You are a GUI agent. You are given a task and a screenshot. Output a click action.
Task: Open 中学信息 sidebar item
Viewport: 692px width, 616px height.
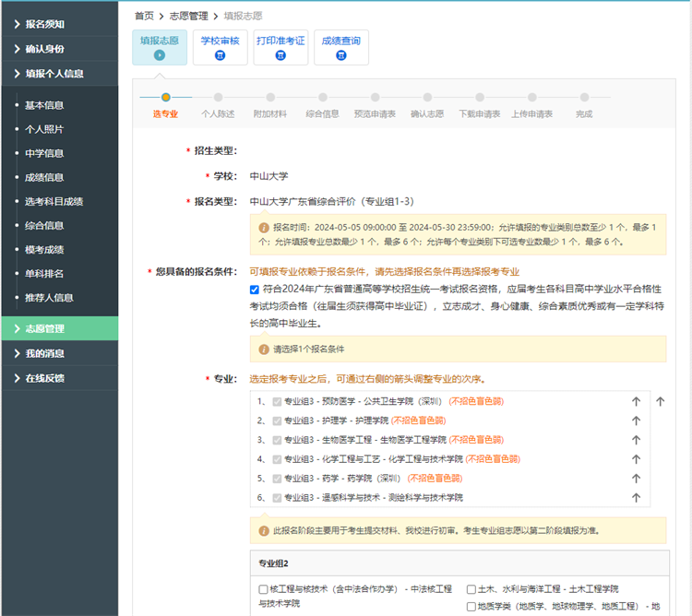pyautogui.click(x=44, y=153)
